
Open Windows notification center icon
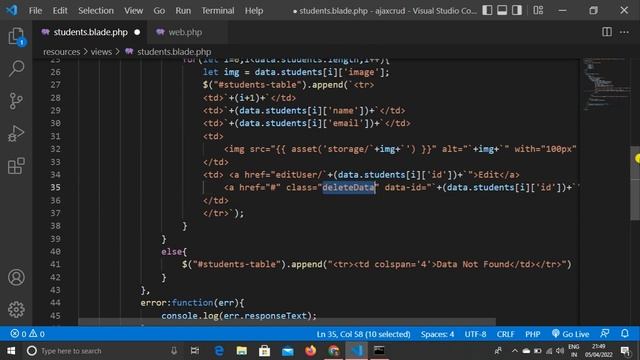pos(625,351)
